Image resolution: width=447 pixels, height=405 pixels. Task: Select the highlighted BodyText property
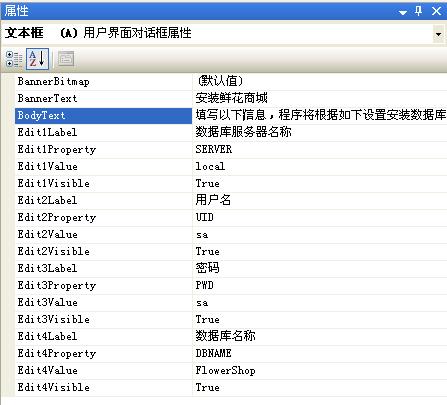point(103,115)
